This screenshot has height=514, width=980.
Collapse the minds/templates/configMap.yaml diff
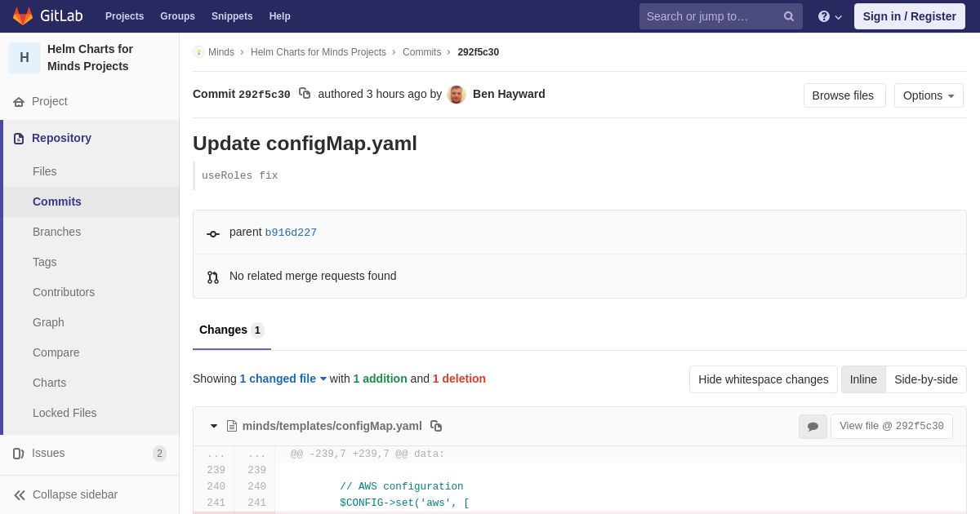(x=214, y=426)
